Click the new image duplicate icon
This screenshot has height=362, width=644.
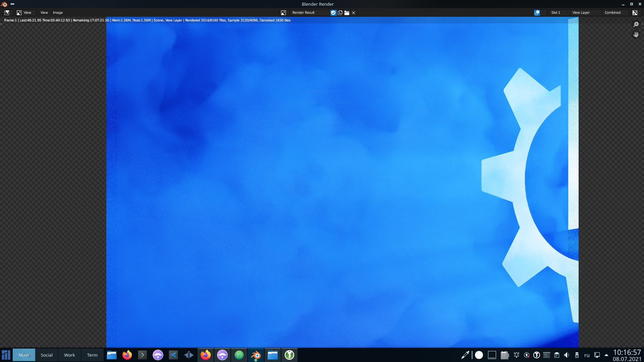click(x=340, y=12)
